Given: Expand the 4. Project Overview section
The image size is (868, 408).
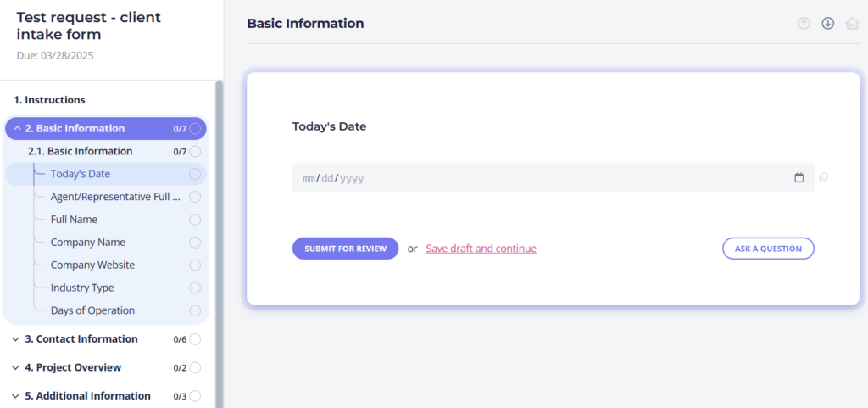Looking at the screenshot, I should tap(16, 368).
